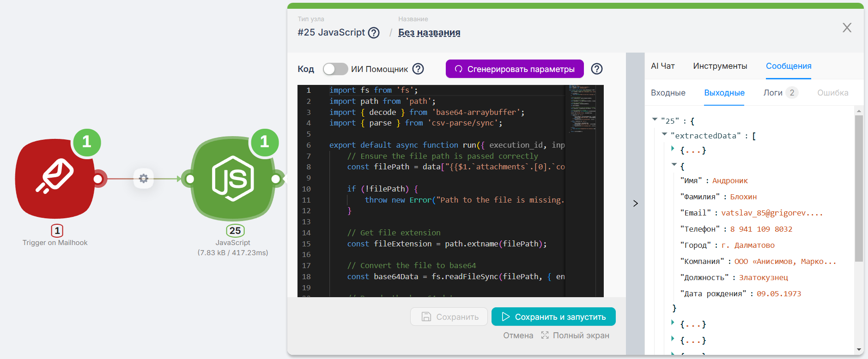The height and width of the screenshot is (359, 868).
Task: Close the node settings panel
Action: (x=847, y=28)
